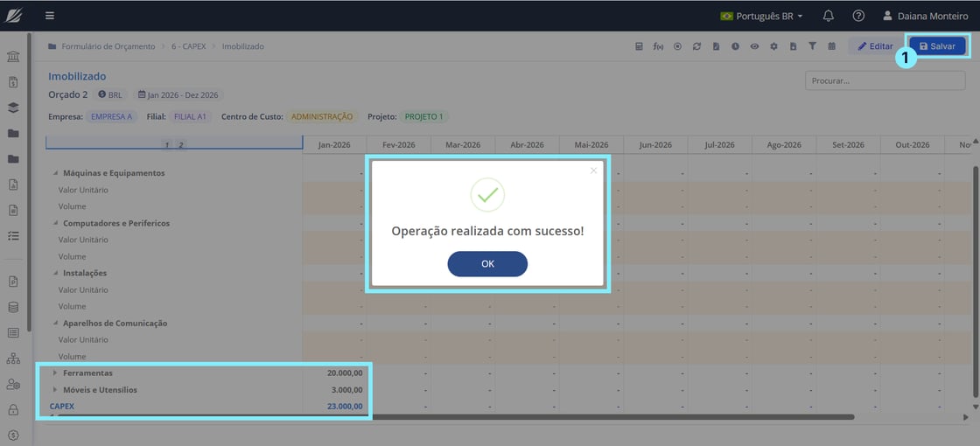Click the funnel filter icon
Image resolution: width=980 pixels, height=446 pixels.
coord(812,46)
